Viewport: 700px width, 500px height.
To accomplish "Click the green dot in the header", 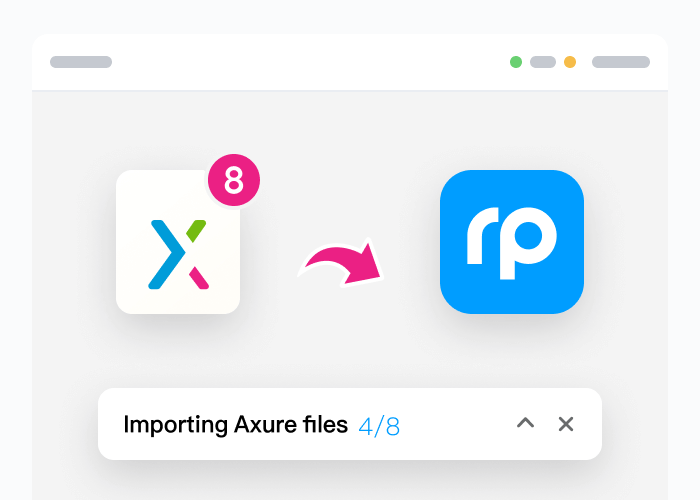I will click(516, 62).
